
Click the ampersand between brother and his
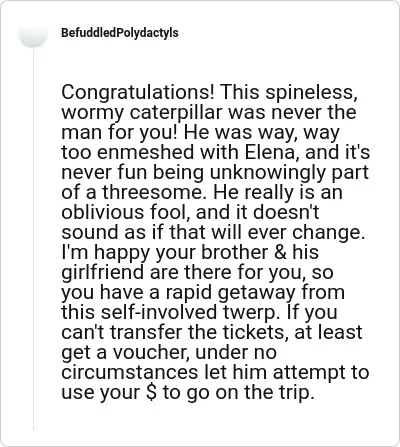coord(280,252)
